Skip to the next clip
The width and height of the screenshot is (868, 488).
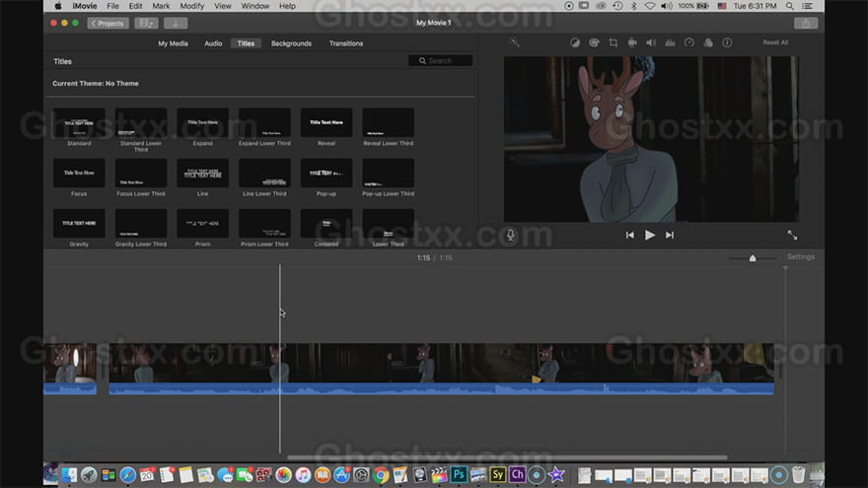(670, 236)
